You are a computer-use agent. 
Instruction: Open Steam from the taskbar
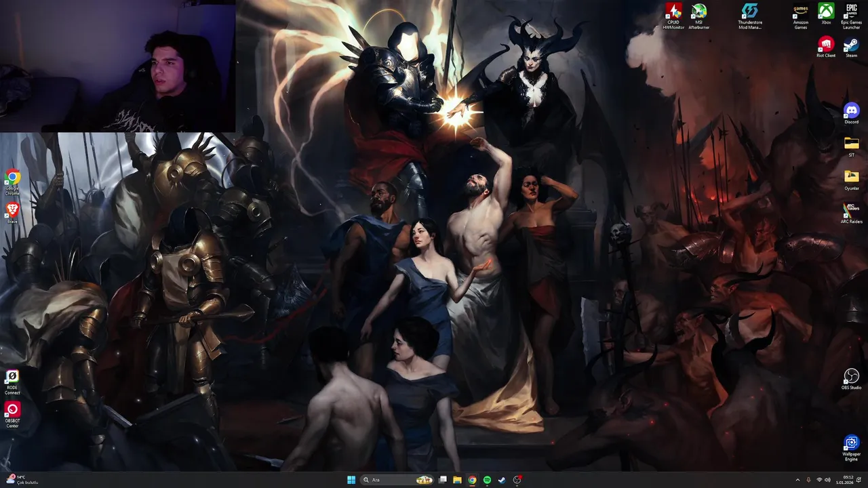(x=502, y=480)
